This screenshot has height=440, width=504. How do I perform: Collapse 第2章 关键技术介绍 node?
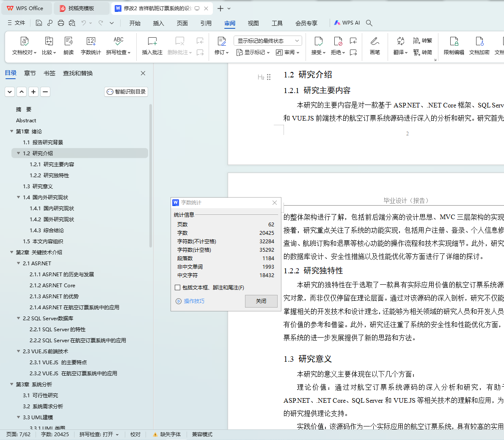[x=12, y=252]
